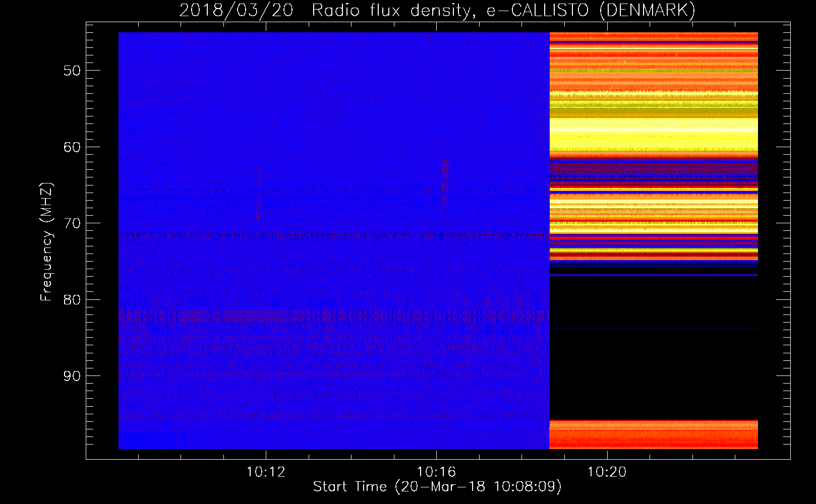Viewport: 816px width, 504px height.
Task: Click the 10:16 time tick label
Action: pyautogui.click(x=436, y=472)
